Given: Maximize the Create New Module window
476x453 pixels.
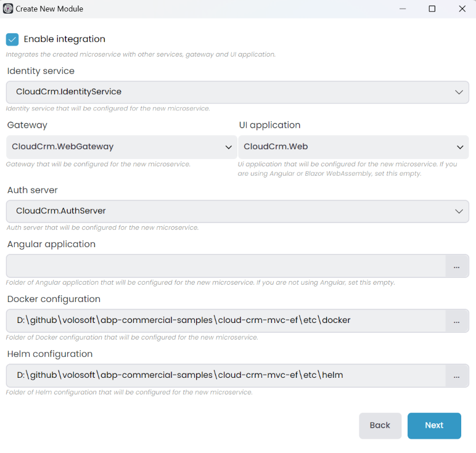Looking at the screenshot, I should [432, 9].
